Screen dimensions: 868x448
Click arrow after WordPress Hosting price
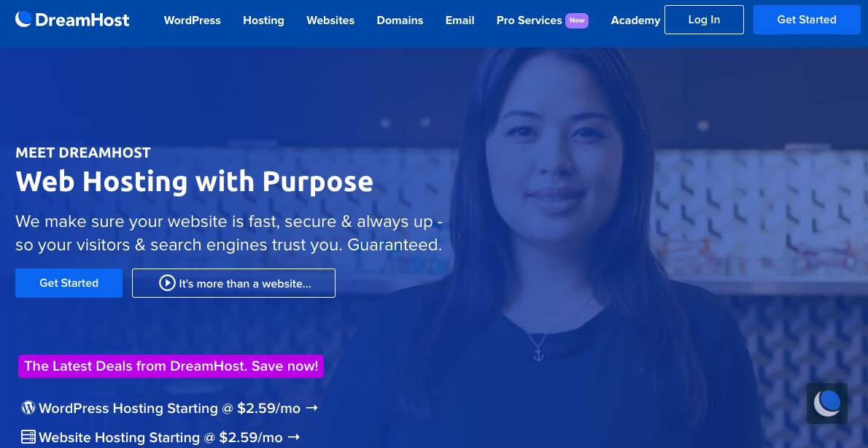(x=311, y=408)
